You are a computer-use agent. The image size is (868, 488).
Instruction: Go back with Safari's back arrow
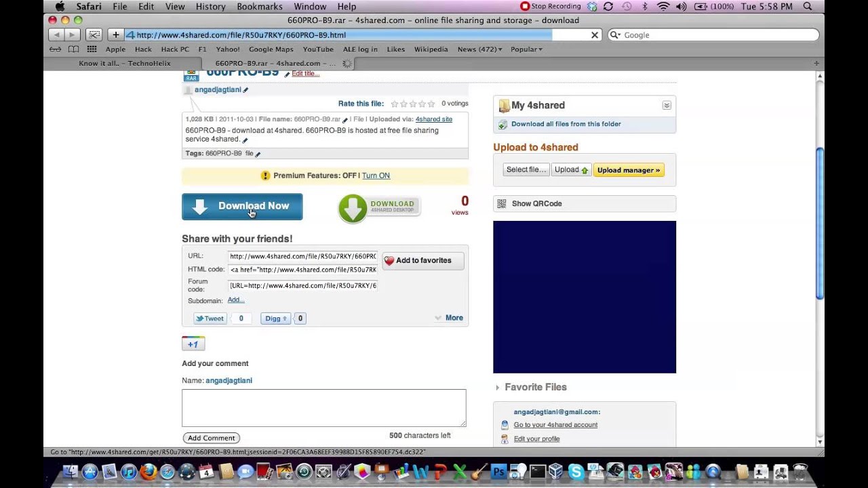[56, 35]
